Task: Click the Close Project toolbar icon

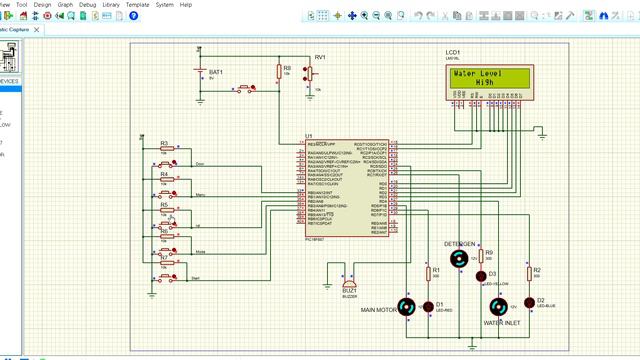Action: click(x=8, y=16)
